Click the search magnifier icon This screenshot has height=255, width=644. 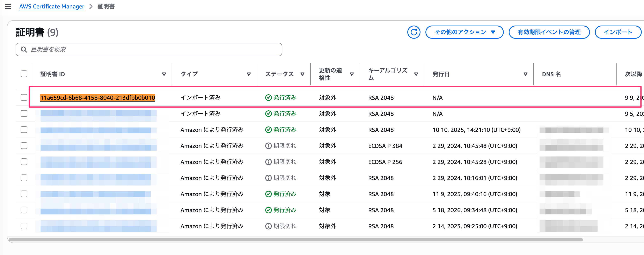point(24,49)
